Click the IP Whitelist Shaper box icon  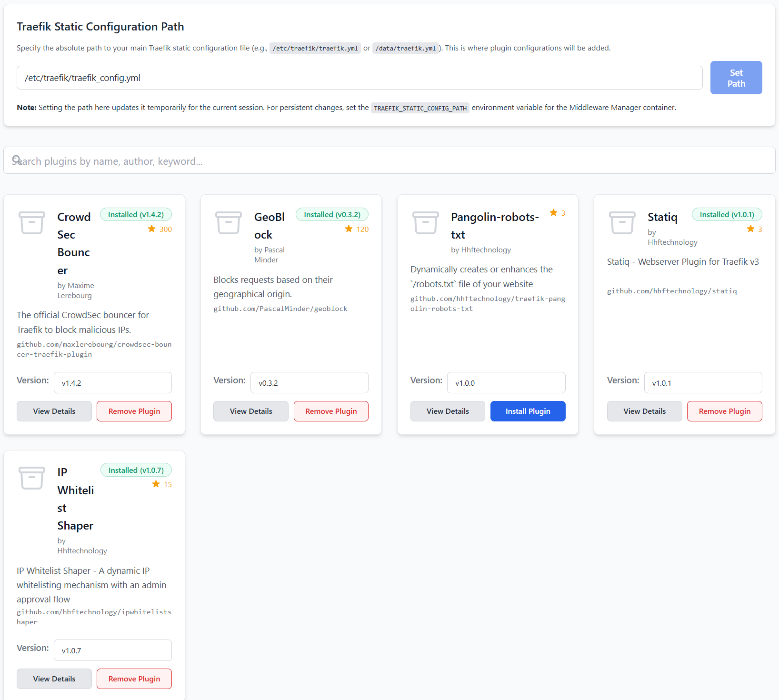coord(32,478)
